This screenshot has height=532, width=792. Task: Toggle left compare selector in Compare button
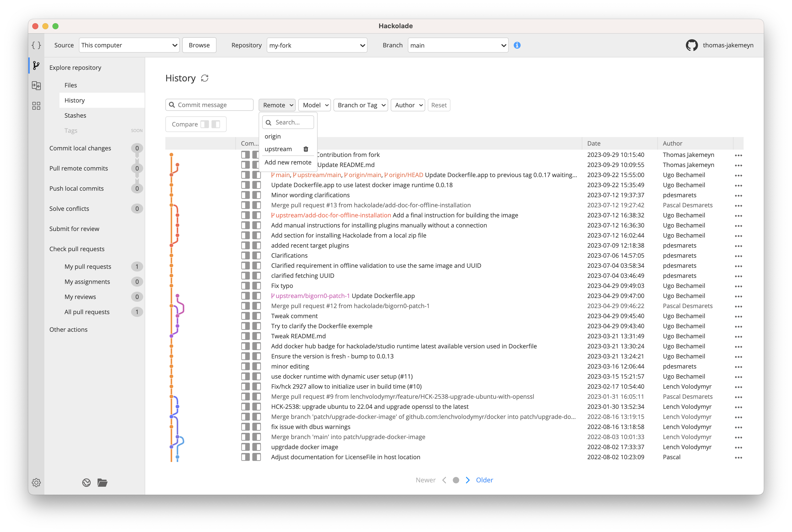(x=205, y=124)
